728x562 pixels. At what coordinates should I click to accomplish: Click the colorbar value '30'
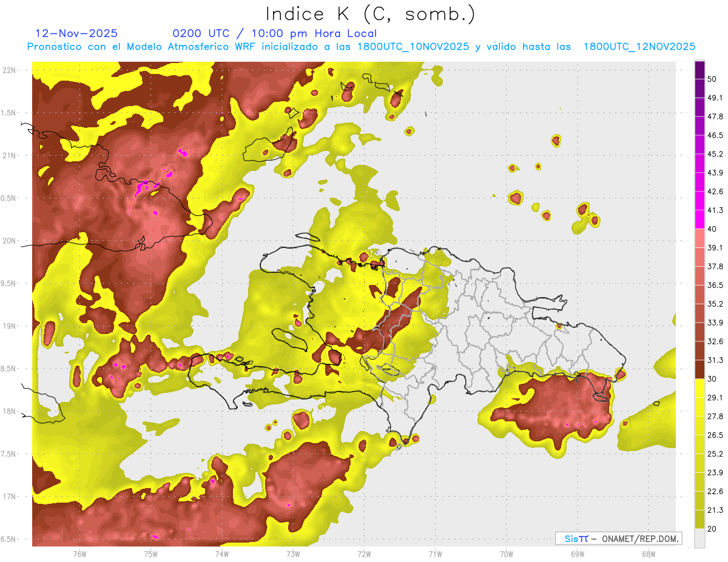(x=712, y=379)
